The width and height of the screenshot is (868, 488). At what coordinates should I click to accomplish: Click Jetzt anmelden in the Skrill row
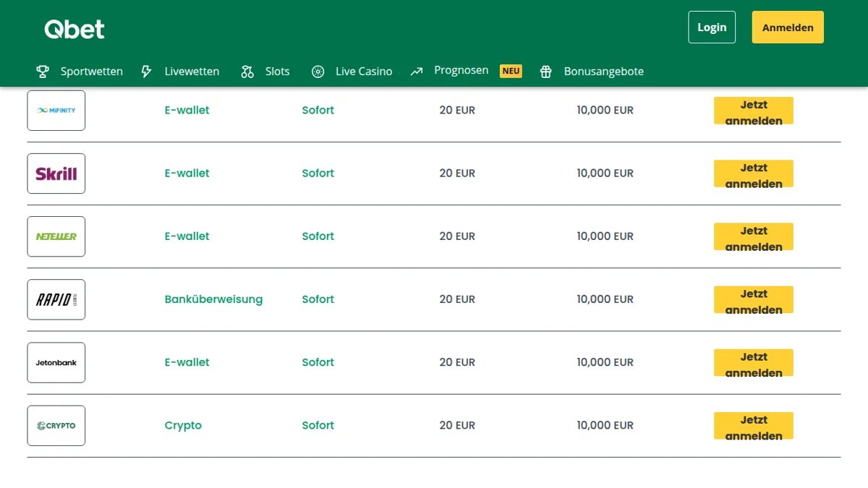pos(754,174)
